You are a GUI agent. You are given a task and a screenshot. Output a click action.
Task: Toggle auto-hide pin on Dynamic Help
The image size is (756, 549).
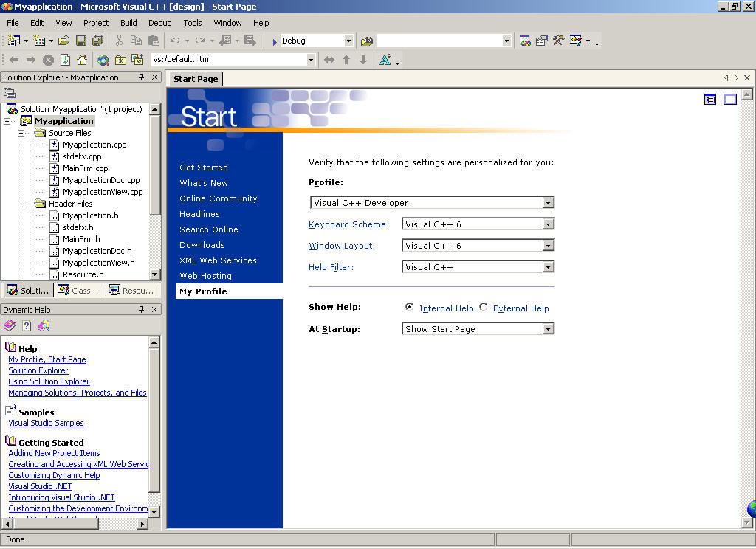point(141,309)
